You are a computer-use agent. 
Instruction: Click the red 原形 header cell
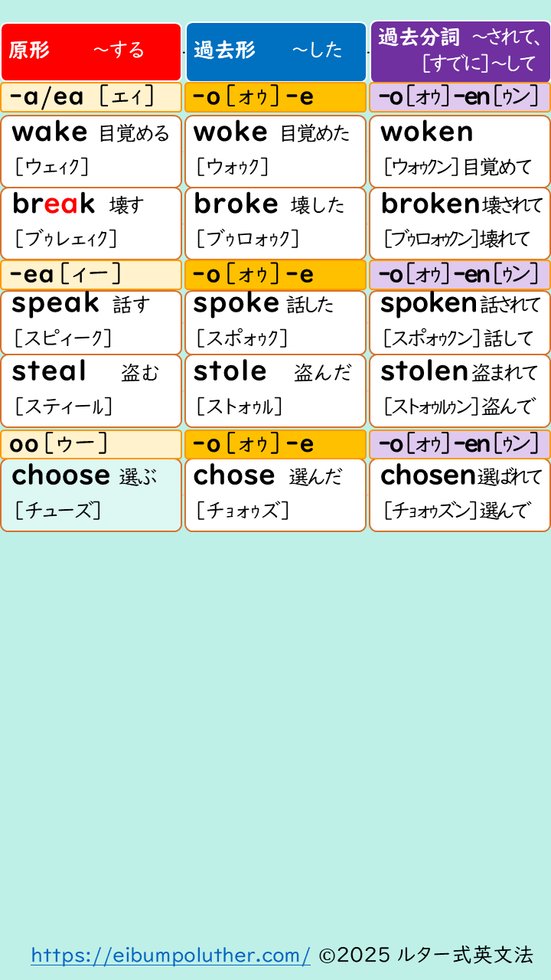pos(91,51)
